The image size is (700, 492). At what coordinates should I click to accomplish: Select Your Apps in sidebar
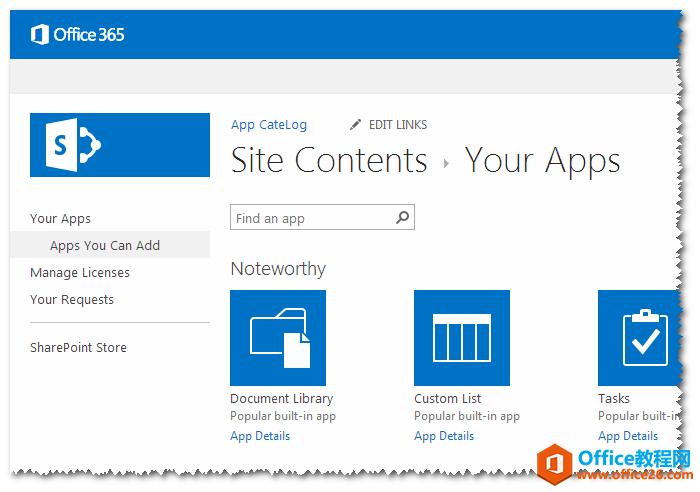tap(60, 218)
